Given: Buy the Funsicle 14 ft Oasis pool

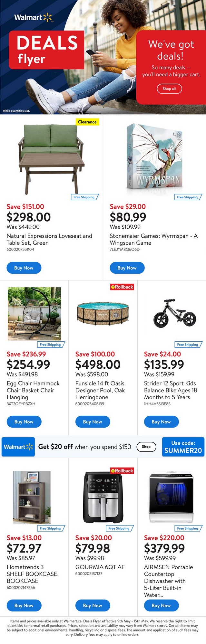Looking at the screenshot, I should pos(93,422).
